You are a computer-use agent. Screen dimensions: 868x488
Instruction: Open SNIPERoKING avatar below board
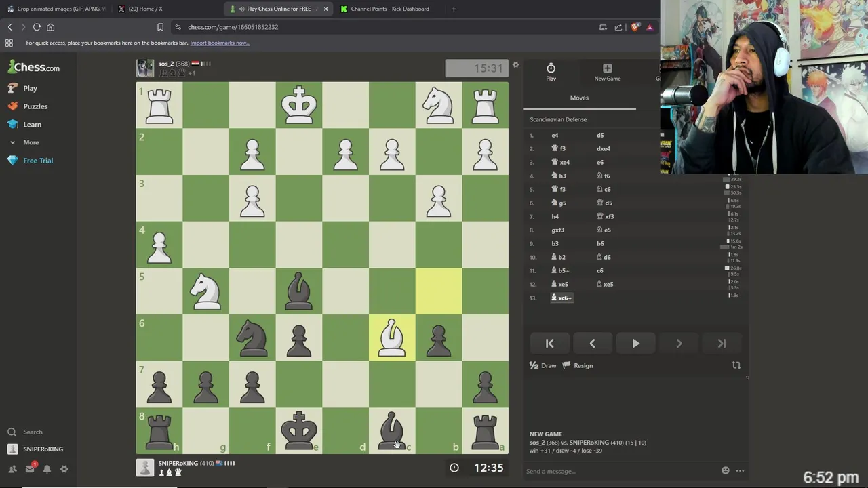point(145,468)
